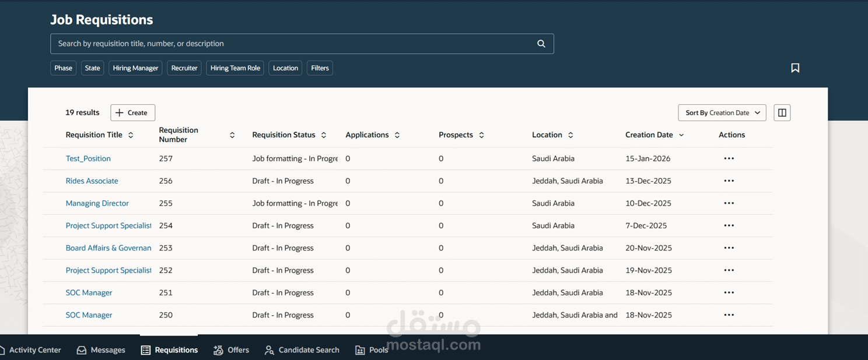Focus the requisition search input field

292,44
